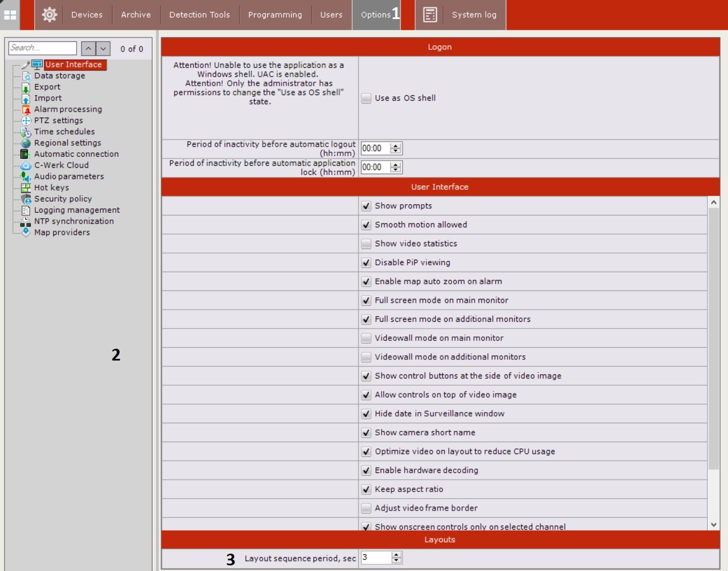Select Security policy in settings tree
The width and height of the screenshot is (728, 571).
63,199
